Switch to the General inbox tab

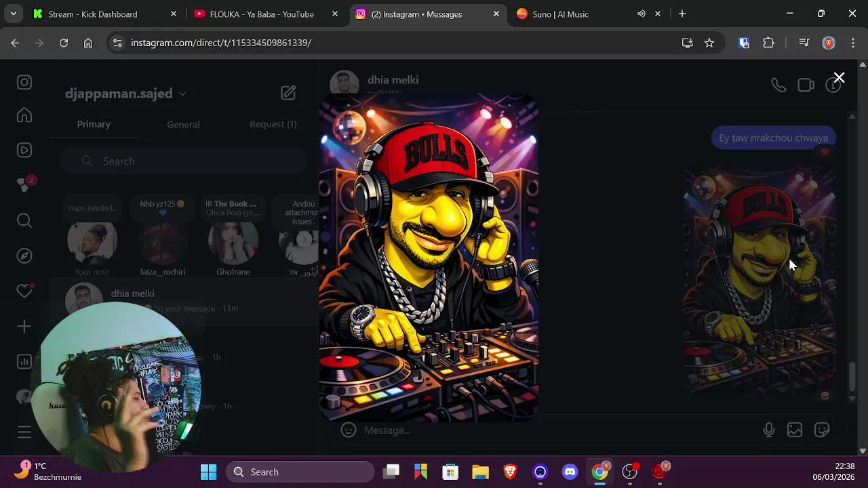tap(183, 124)
